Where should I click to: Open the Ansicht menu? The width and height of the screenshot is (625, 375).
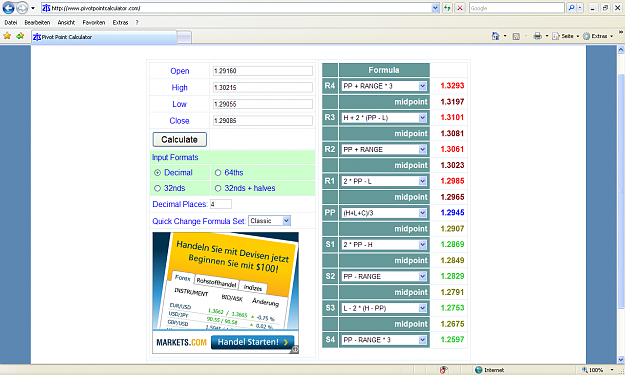click(66, 22)
